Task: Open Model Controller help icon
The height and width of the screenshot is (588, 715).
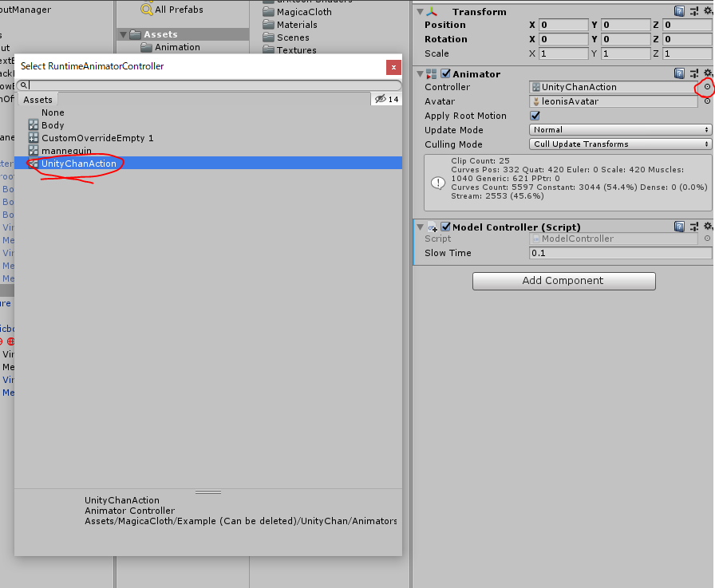Action: point(679,227)
